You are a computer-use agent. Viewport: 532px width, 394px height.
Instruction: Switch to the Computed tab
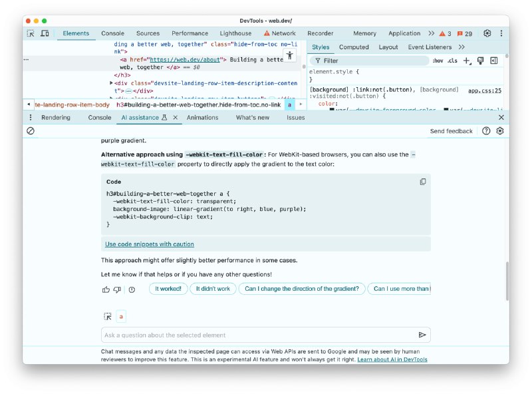click(354, 47)
